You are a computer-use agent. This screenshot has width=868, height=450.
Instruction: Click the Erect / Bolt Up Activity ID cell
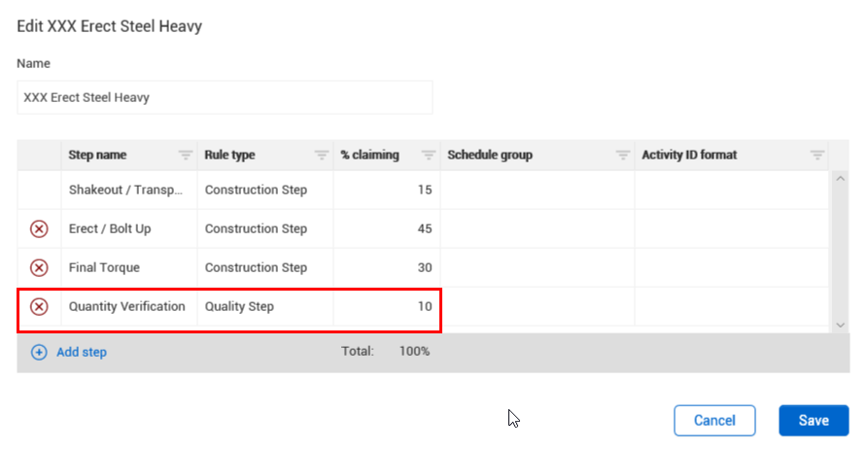731,229
